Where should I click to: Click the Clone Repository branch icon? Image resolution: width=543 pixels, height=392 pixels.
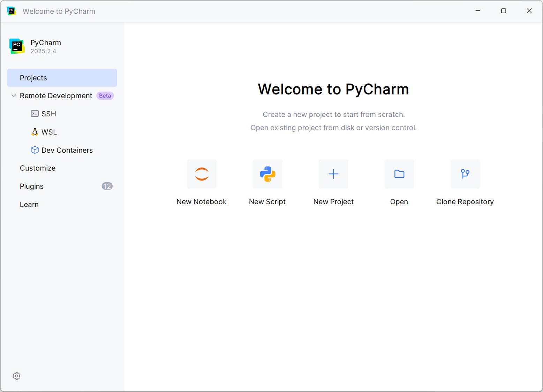pos(465,174)
